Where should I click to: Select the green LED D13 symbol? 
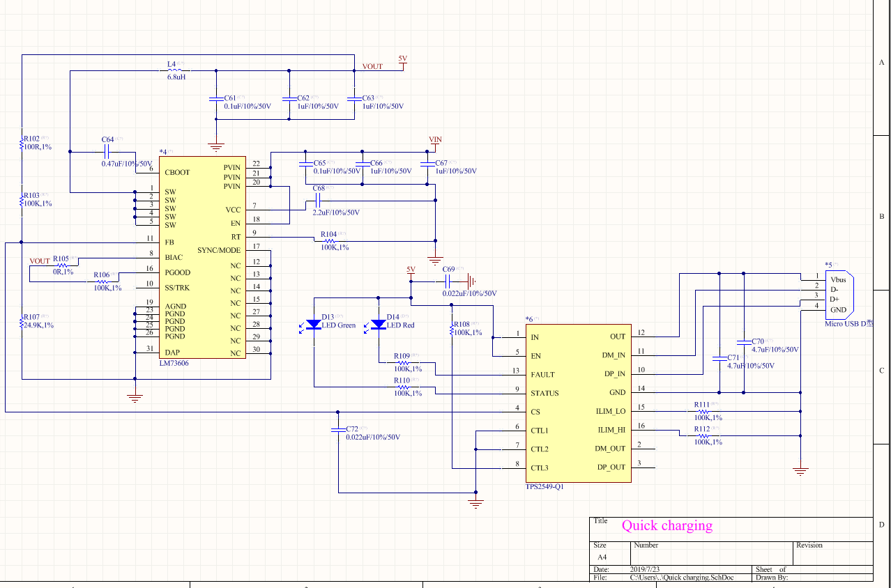pyautogui.click(x=314, y=324)
